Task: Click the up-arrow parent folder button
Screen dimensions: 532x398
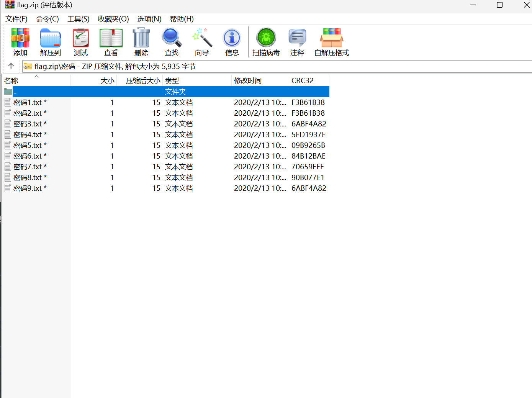Action: point(11,66)
